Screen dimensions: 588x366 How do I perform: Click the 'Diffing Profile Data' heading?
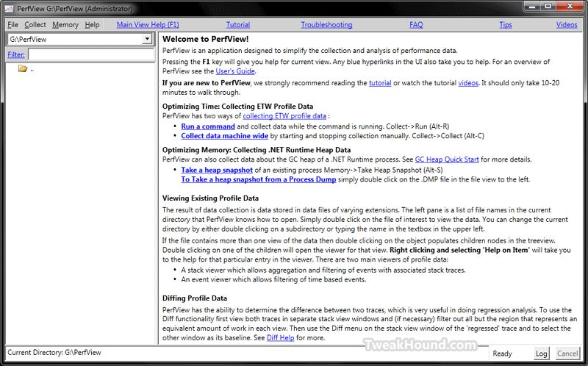pyautogui.click(x=195, y=298)
